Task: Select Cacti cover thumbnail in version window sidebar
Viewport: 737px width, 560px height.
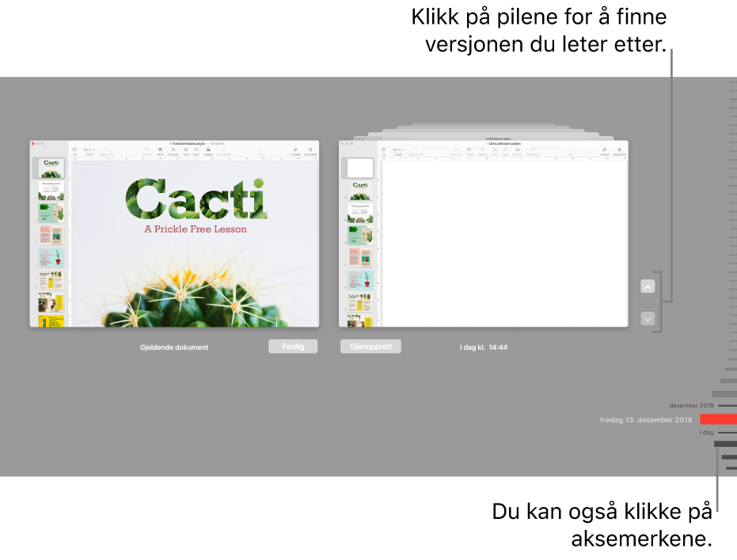Action: click(360, 191)
